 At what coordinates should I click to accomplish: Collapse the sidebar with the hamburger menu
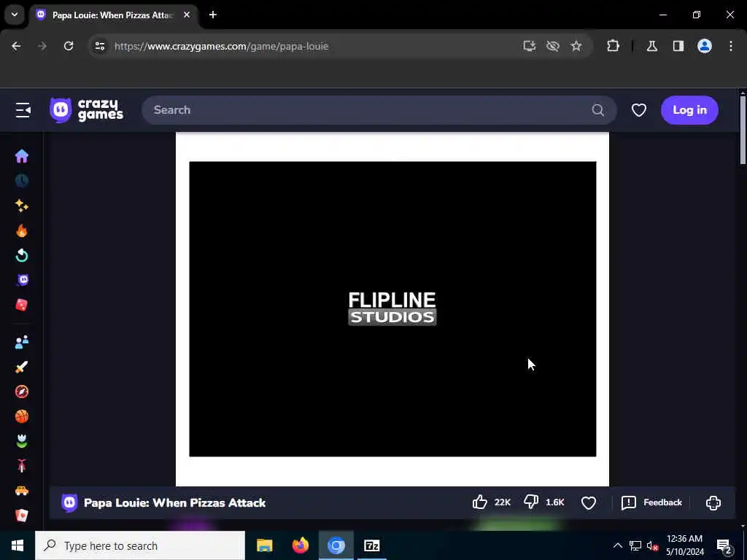23,110
